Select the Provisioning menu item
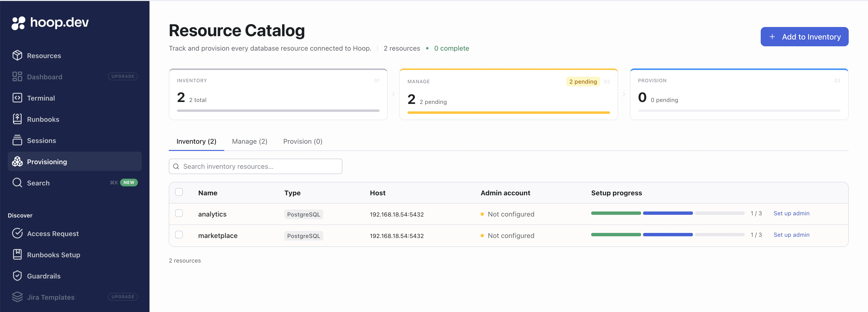The image size is (868, 312). pos(75,161)
